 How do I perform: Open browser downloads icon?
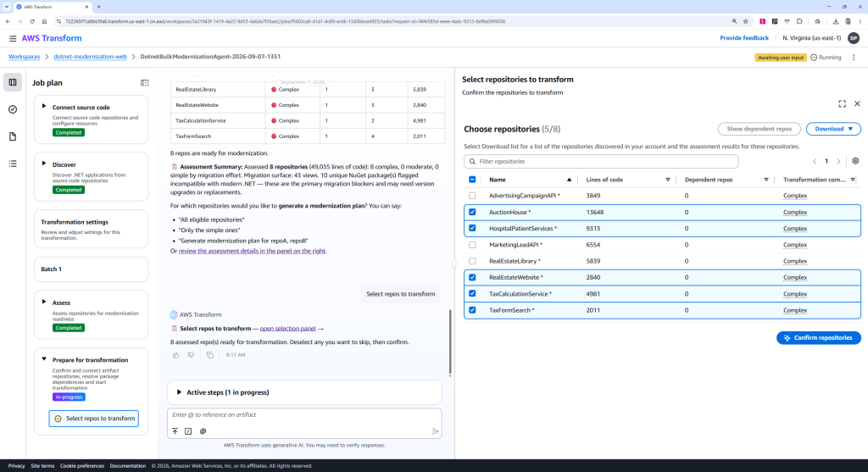(x=835, y=21)
